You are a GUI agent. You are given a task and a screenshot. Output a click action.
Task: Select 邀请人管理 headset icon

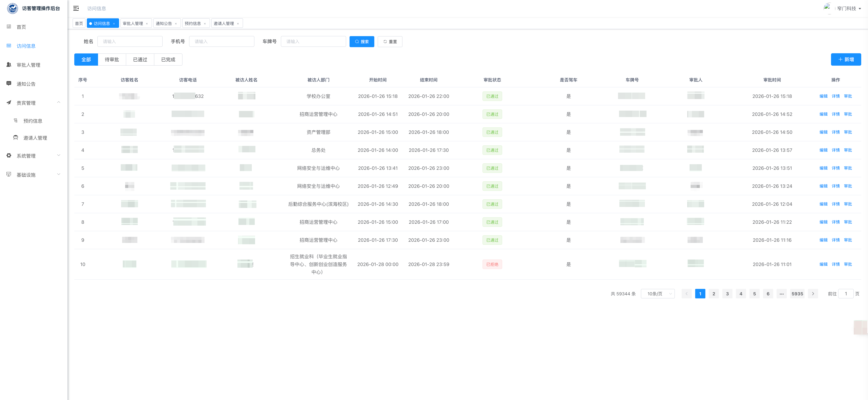(15, 138)
